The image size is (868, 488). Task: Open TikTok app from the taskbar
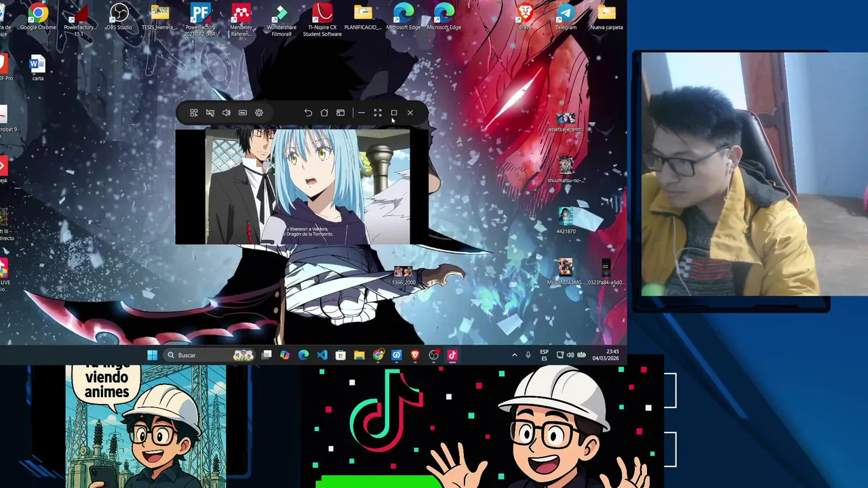(x=452, y=355)
